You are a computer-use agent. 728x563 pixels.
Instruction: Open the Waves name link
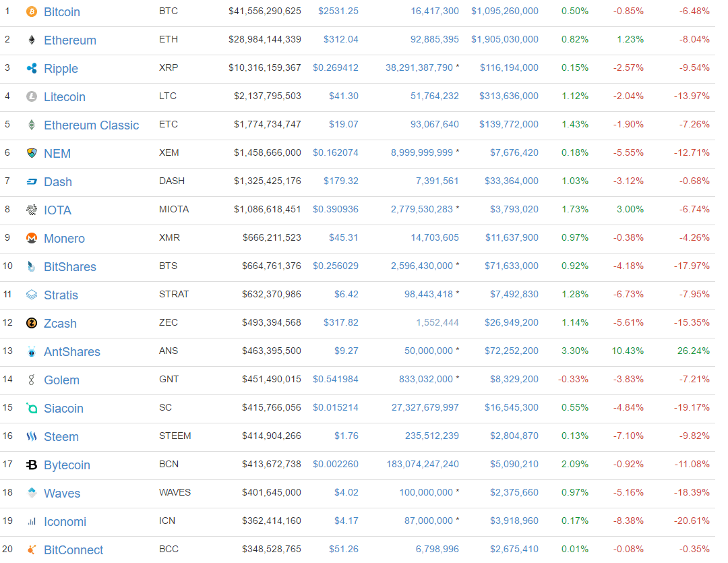(62, 494)
